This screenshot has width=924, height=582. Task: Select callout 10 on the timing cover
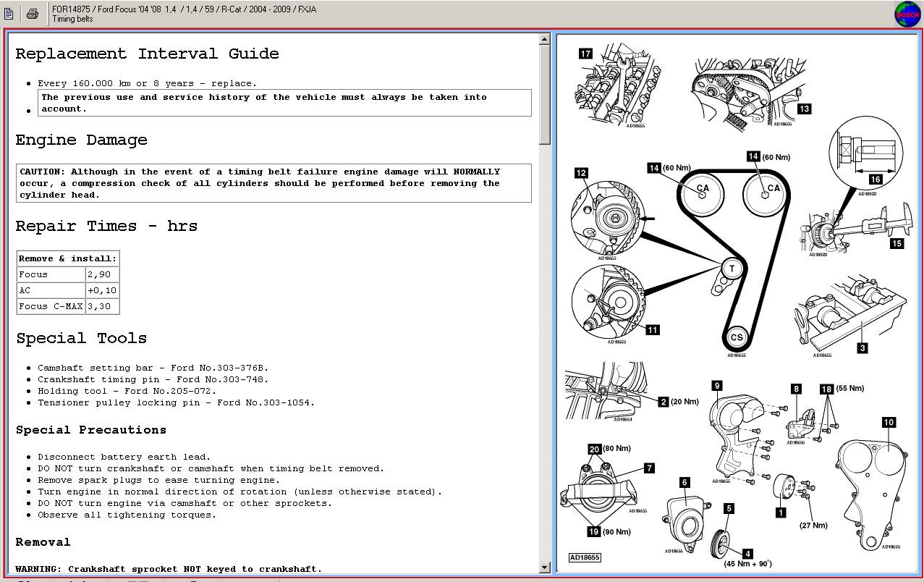(889, 422)
